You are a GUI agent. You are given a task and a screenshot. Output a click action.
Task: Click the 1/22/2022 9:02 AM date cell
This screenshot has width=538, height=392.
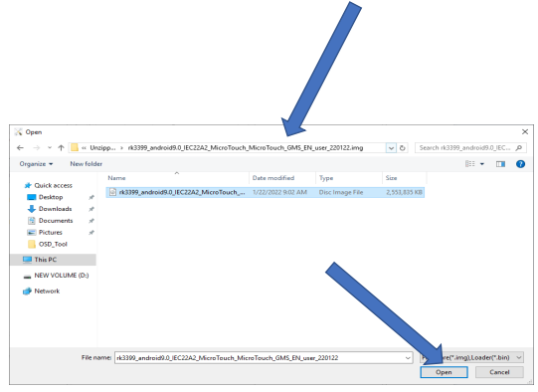tap(279, 193)
